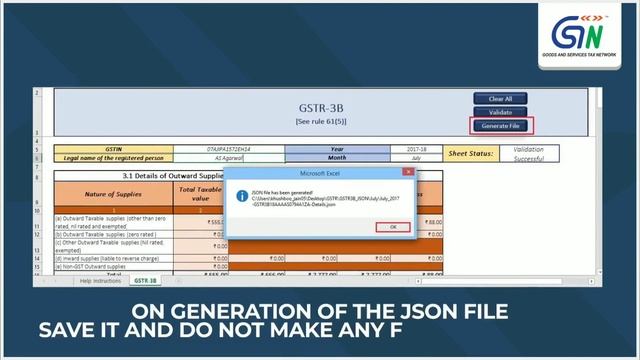Screen dimensions: 640x360
Task: Open the Year cell showing 2017-18
Action: 416,149
